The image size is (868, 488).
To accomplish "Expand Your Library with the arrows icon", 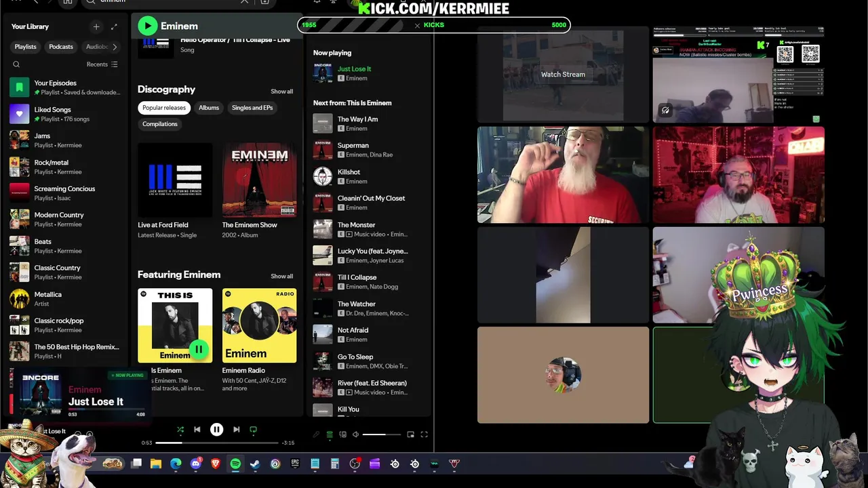I will [x=114, y=26].
